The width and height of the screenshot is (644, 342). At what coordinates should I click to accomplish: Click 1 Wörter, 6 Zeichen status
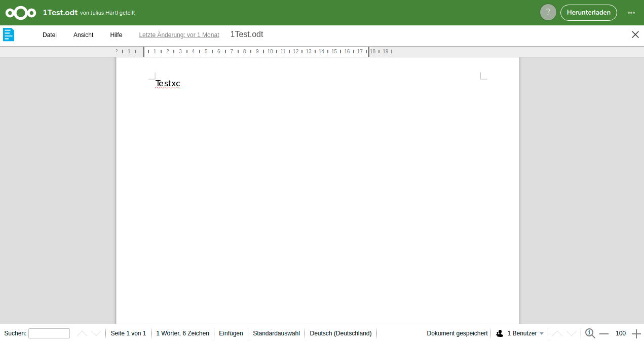182,333
